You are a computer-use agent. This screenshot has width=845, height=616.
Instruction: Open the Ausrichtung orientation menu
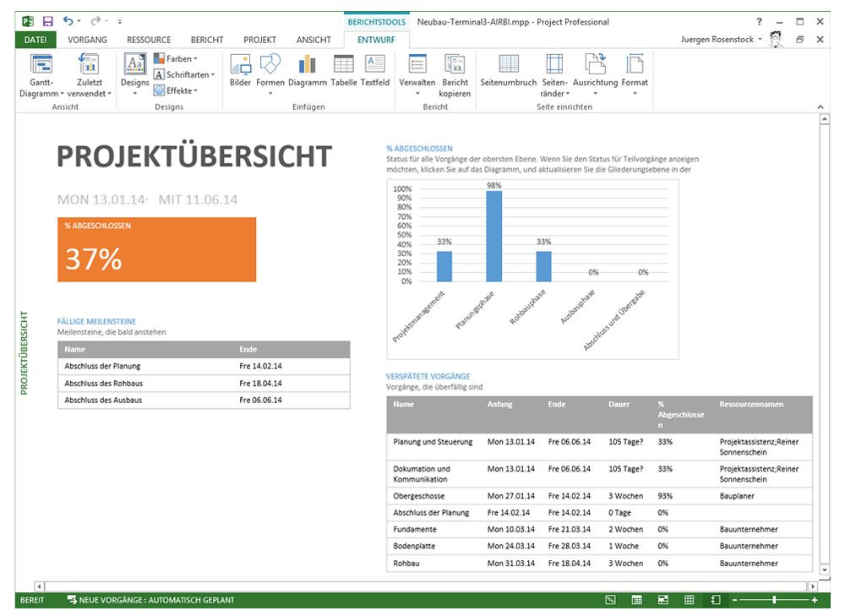tap(595, 74)
